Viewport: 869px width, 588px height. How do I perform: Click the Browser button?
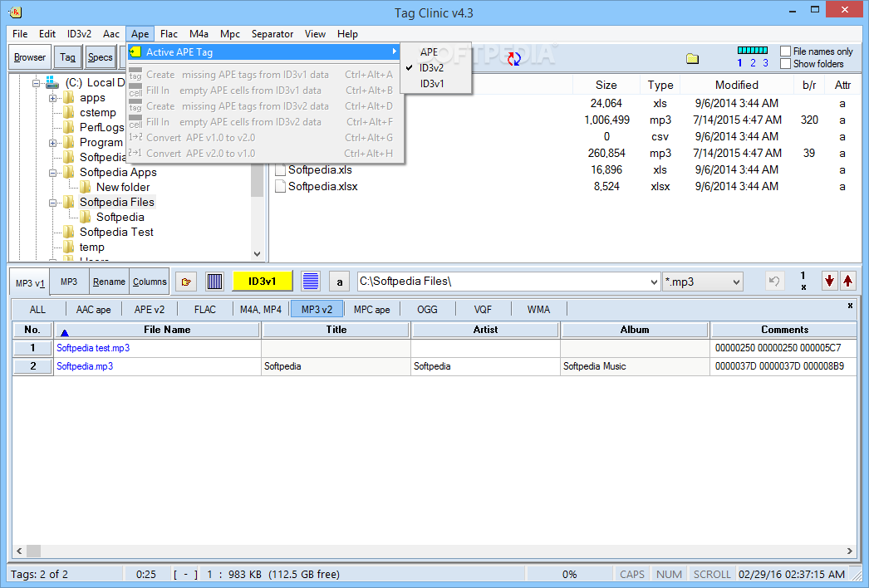coord(30,57)
